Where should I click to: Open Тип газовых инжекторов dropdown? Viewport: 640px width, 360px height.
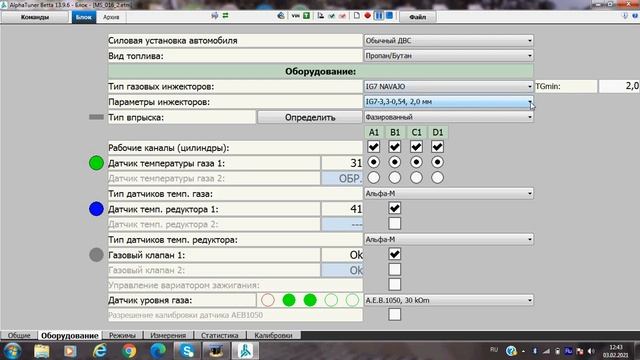click(448, 87)
